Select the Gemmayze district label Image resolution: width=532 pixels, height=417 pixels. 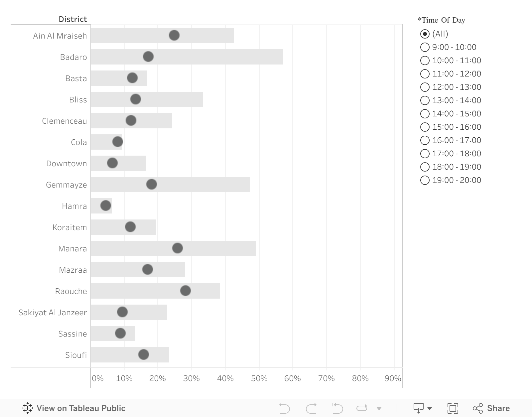pos(66,185)
